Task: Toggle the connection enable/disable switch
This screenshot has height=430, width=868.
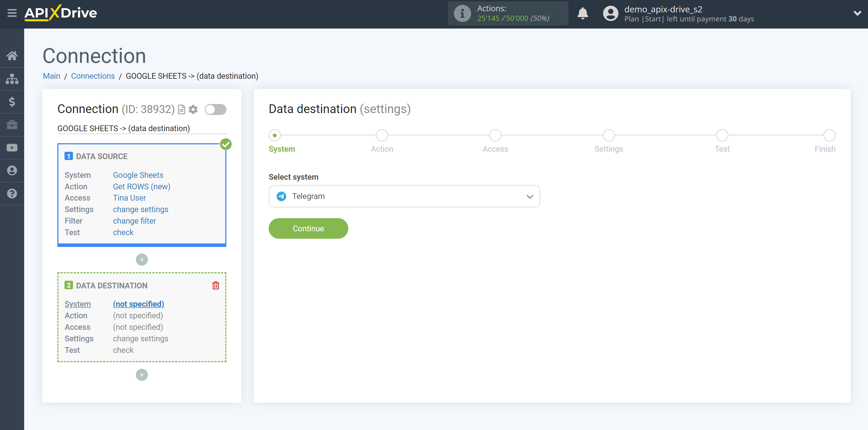Action: pos(215,109)
